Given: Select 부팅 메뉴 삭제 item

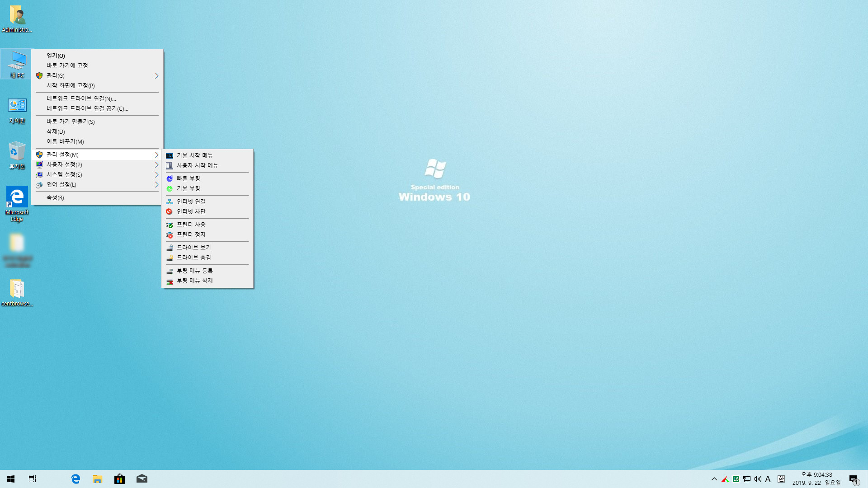Looking at the screenshot, I should 207,281.
